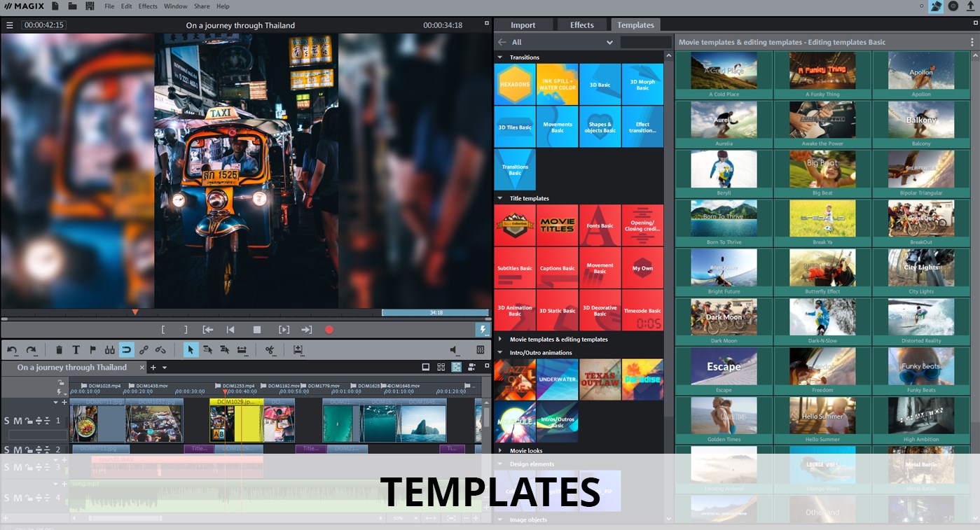The height and width of the screenshot is (530, 980).
Task: Mute track 2
Action: (18, 450)
